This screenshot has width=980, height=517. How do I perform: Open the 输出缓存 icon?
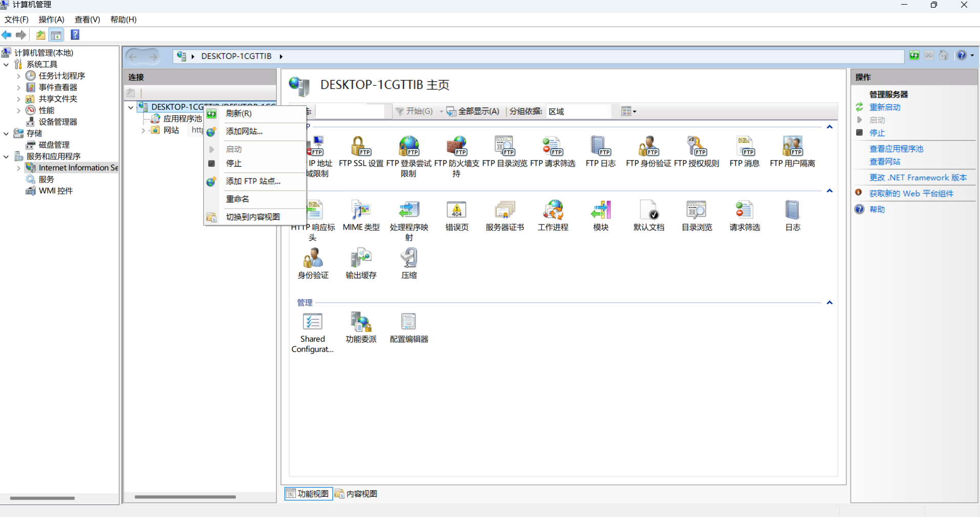[x=361, y=264]
